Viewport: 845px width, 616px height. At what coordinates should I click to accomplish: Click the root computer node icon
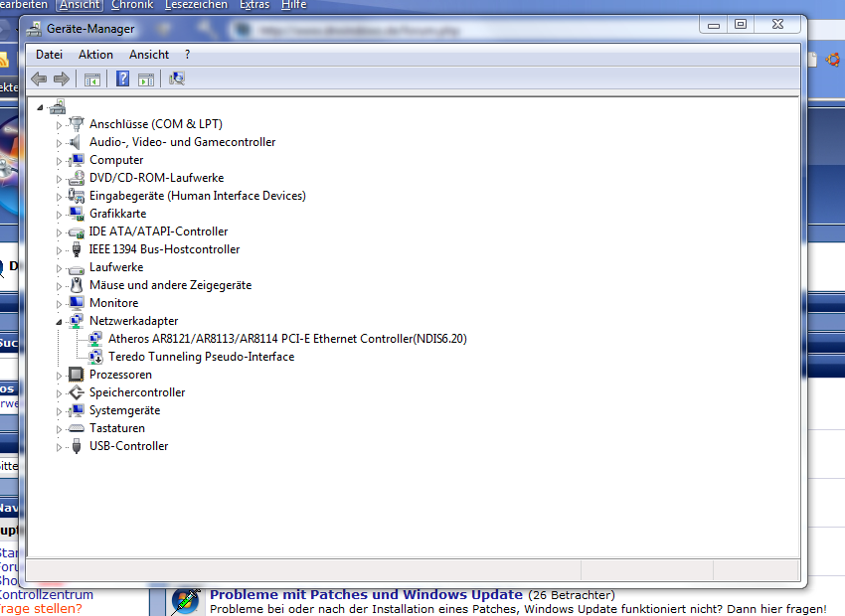coord(57,106)
